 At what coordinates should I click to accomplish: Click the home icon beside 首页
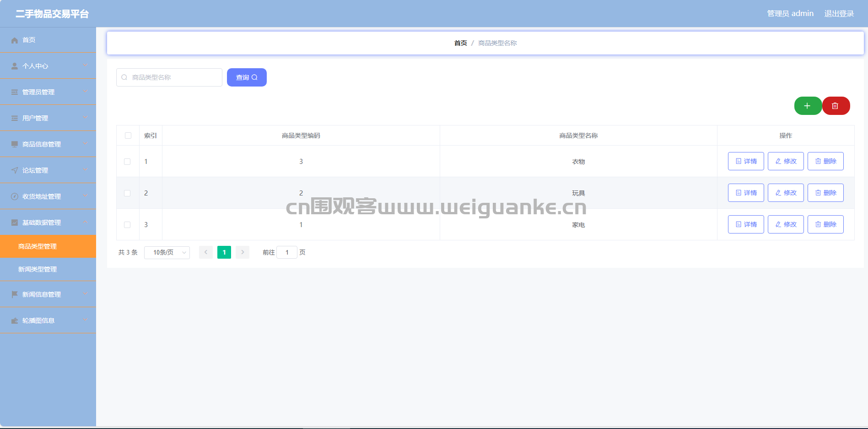pyautogui.click(x=15, y=40)
